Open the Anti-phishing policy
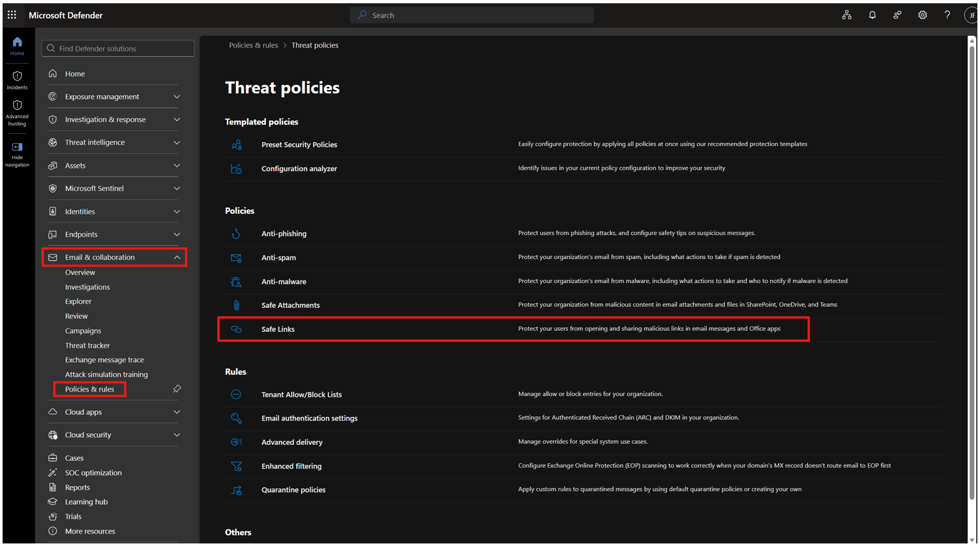 pyautogui.click(x=284, y=234)
